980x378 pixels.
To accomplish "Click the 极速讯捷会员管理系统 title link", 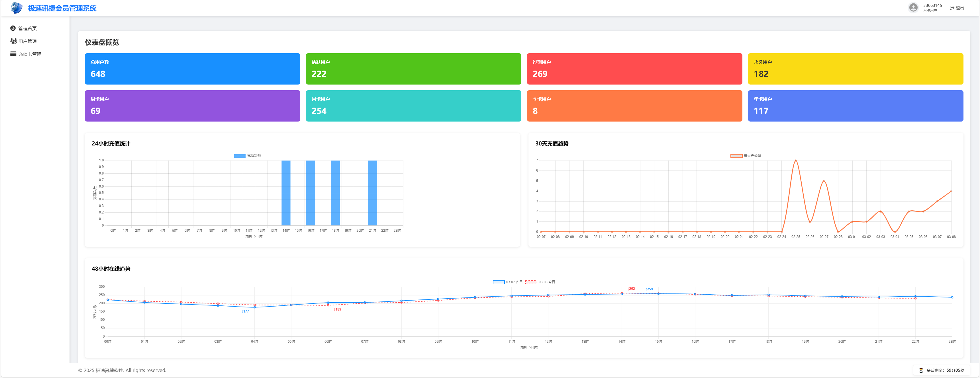I will [x=62, y=8].
